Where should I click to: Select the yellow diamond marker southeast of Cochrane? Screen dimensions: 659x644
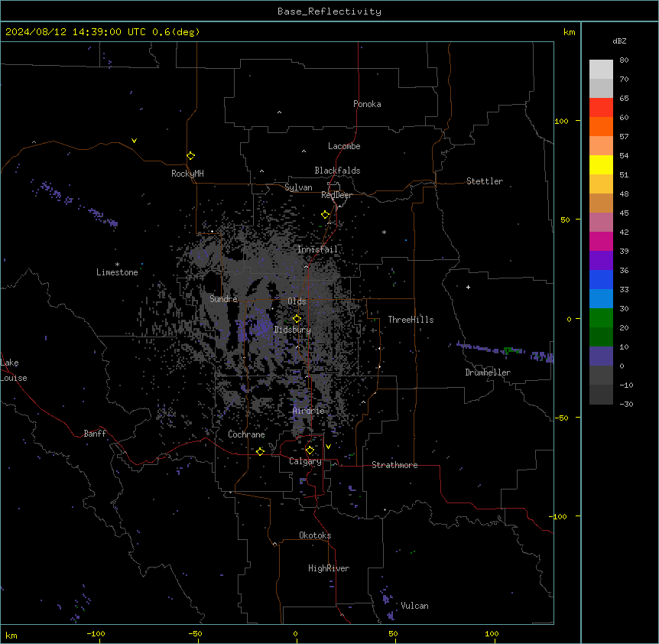(260, 451)
